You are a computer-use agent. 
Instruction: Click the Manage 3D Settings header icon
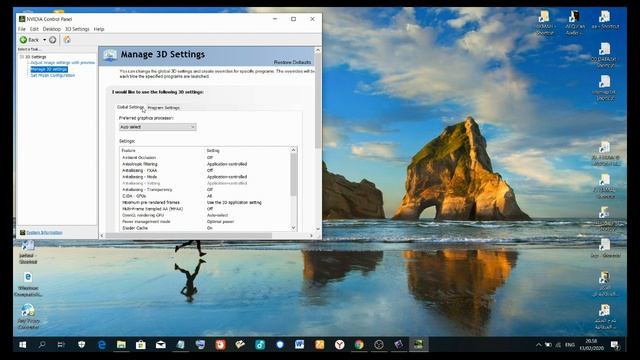(x=110, y=55)
